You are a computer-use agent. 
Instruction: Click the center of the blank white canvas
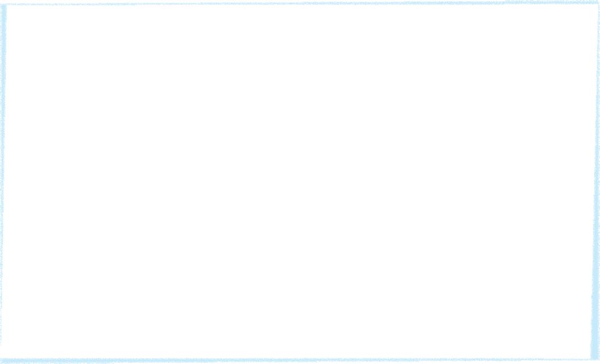pos(300,182)
